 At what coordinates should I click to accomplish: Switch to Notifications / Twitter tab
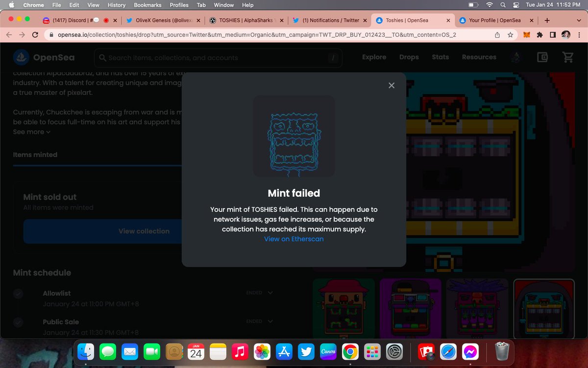[329, 20]
